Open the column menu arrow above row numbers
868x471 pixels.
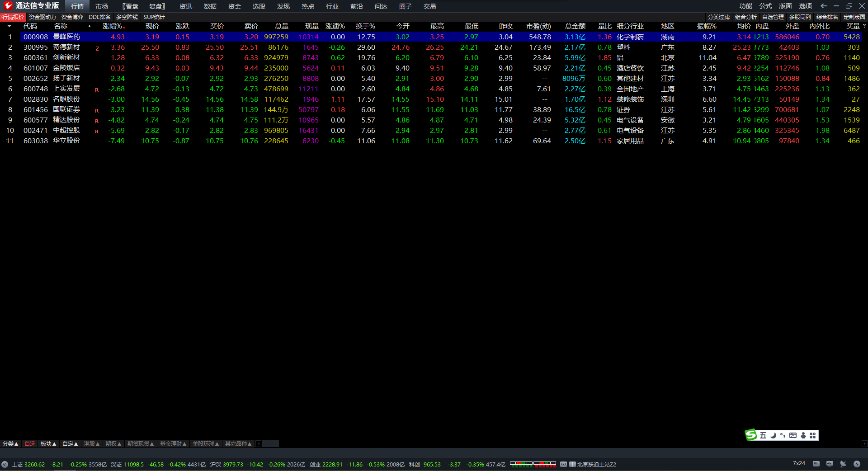(x=9, y=26)
